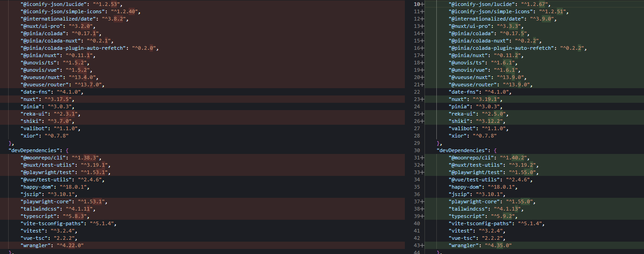Click @playwright/test key on line 33

(x=476, y=172)
